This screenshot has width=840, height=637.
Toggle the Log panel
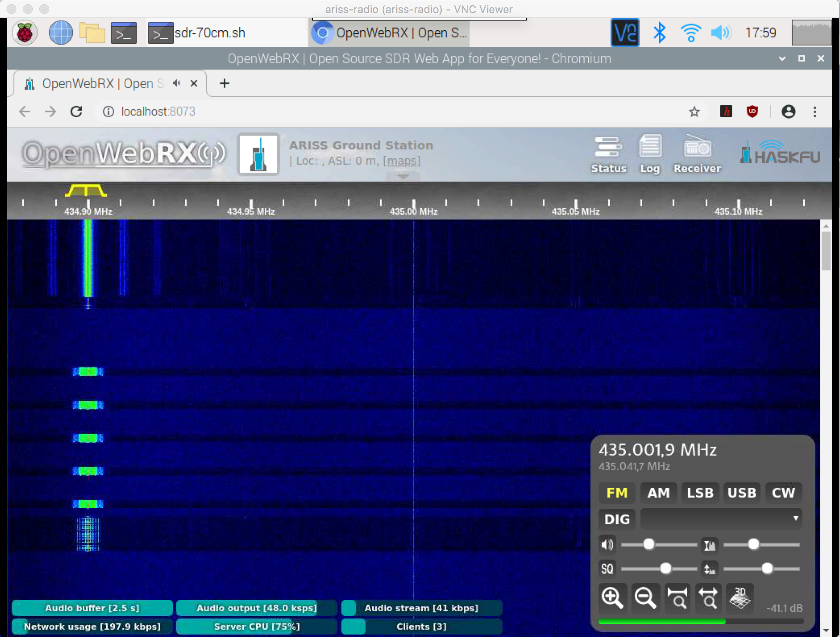coord(650,155)
